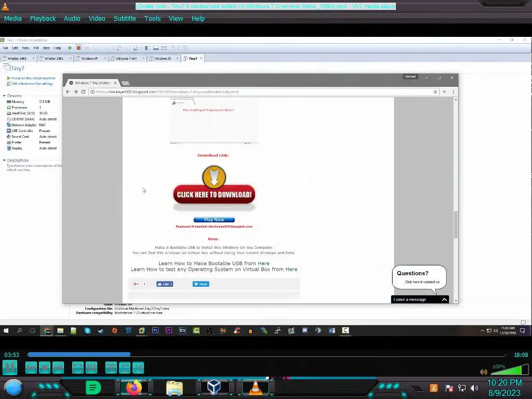Open Action Center flag tray icon
This screenshot has height=399, width=532.
point(449,388)
